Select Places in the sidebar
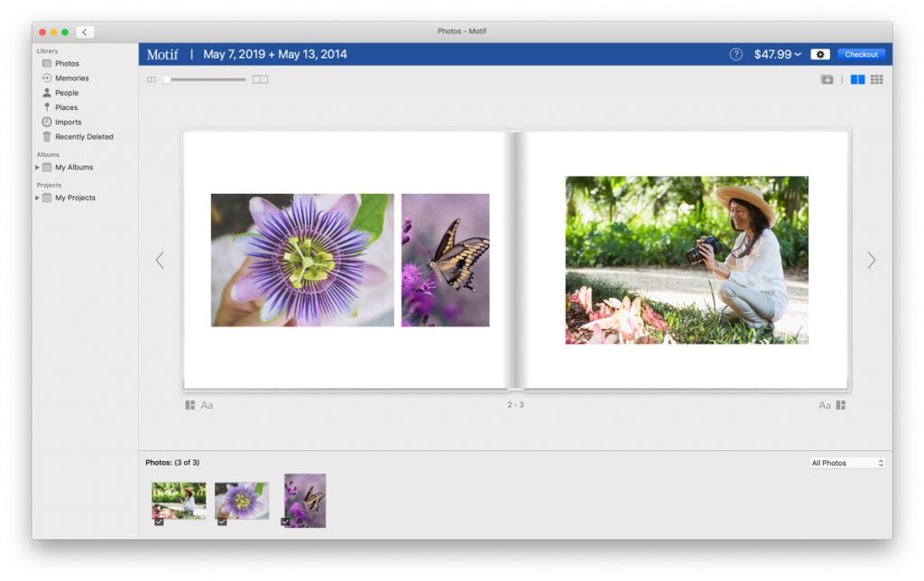 [60, 107]
